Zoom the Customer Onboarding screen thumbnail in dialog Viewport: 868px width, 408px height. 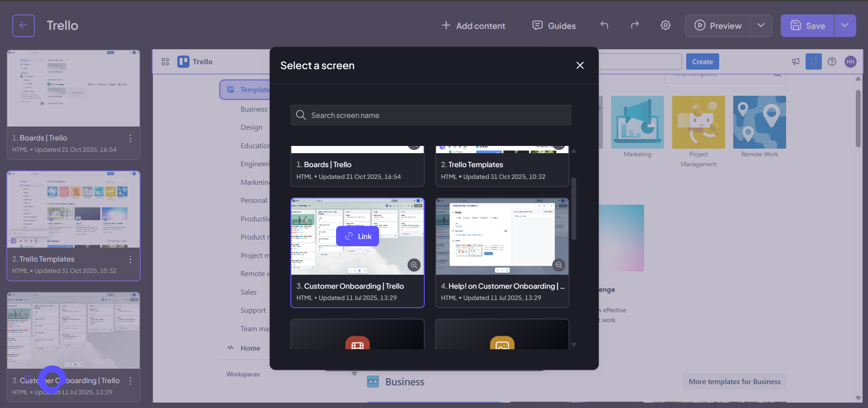click(414, 265)
